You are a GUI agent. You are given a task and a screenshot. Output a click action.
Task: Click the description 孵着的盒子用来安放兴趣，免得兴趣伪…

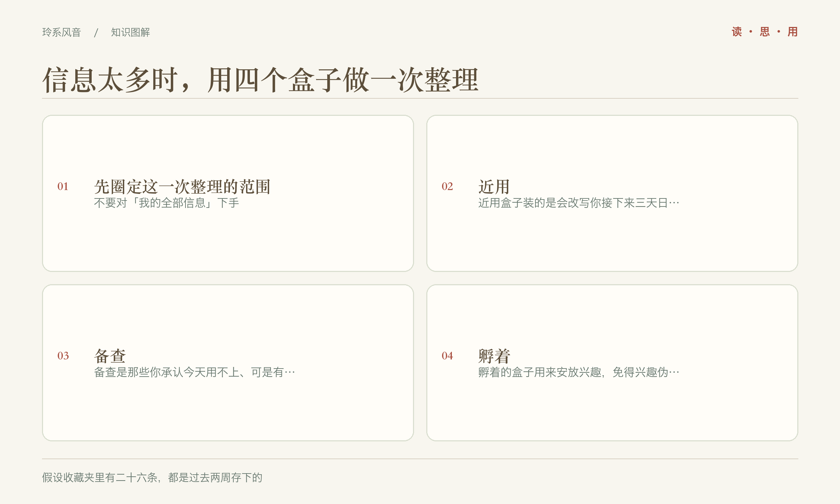[579, 372]
